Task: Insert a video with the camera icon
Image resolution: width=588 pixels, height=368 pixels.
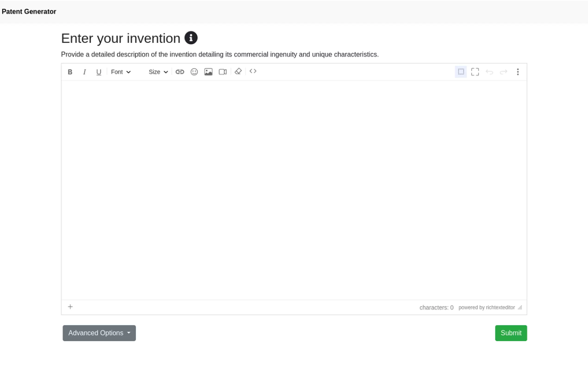Action: [223, 72]
